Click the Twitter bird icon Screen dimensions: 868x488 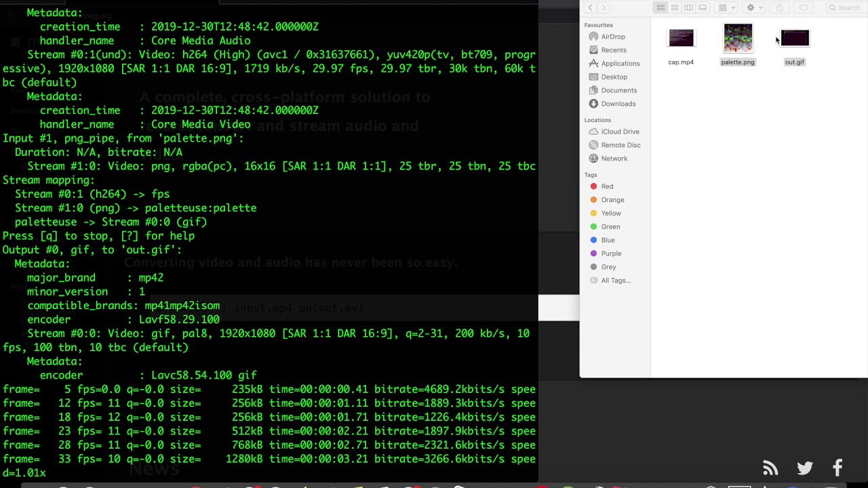click(805, 468)
